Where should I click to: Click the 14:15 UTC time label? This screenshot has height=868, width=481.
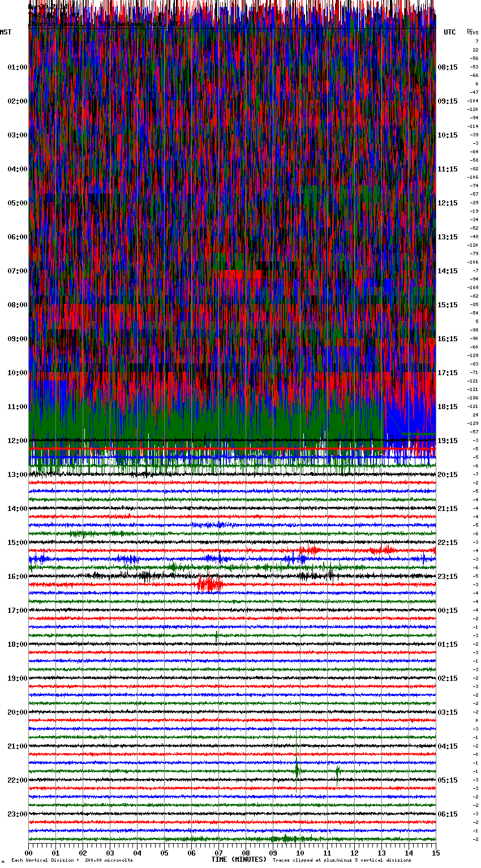(448, 271)
